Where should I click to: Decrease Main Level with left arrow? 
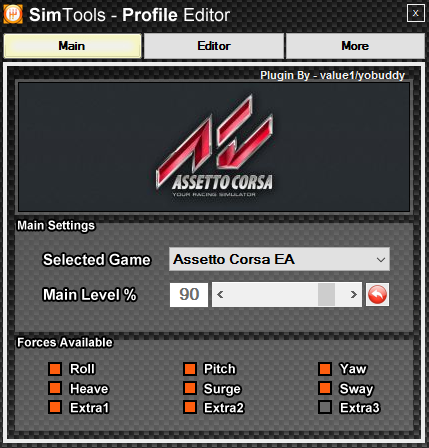[x=220, y=294]
